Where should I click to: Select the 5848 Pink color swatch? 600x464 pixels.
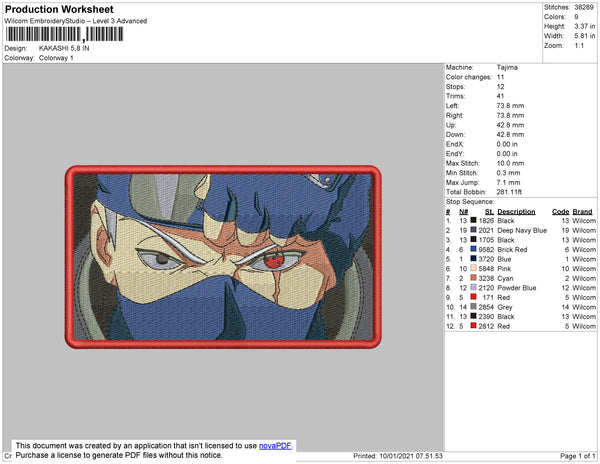click(473, 268)
